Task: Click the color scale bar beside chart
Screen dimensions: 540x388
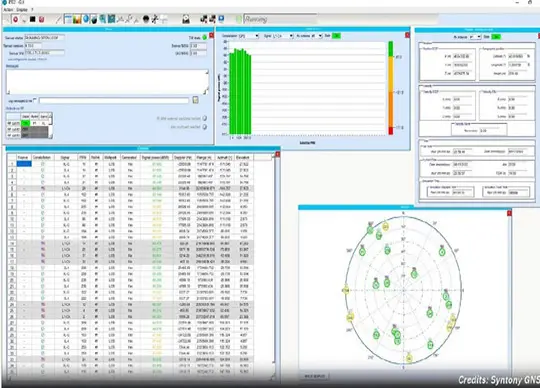Action: (x=391, y=88)
